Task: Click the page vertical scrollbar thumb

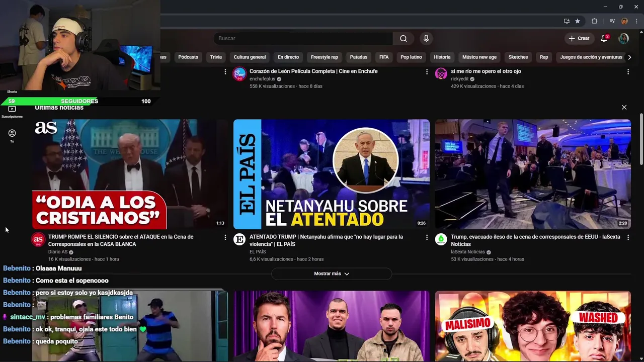Action: pyautogui.click(x=641, y=139)
